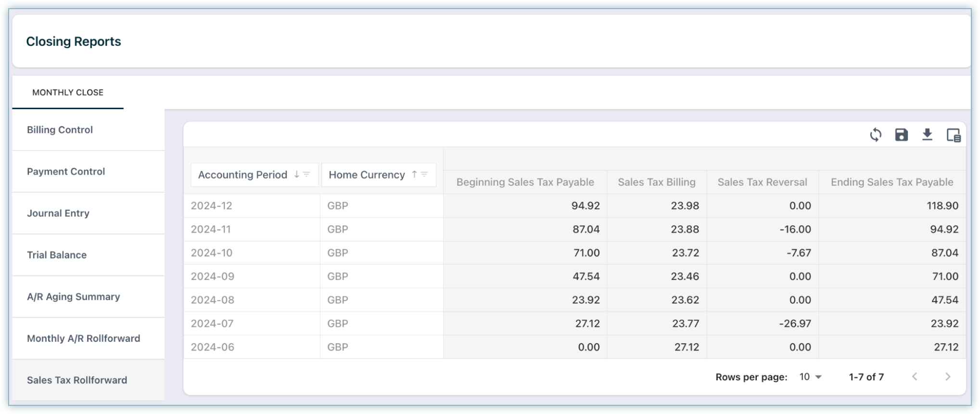Open the Payment Control report
The height and width of the screenshot is (414, 980).
(66, 172)
